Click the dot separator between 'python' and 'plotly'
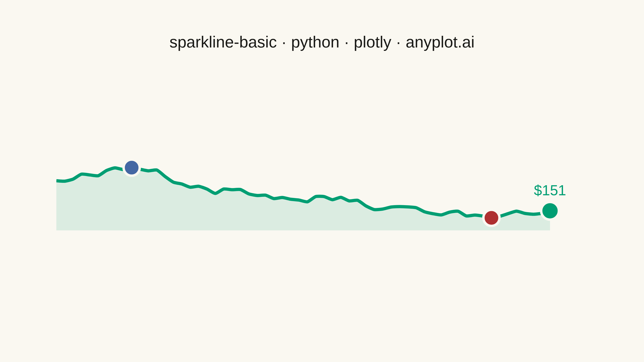 347,43
